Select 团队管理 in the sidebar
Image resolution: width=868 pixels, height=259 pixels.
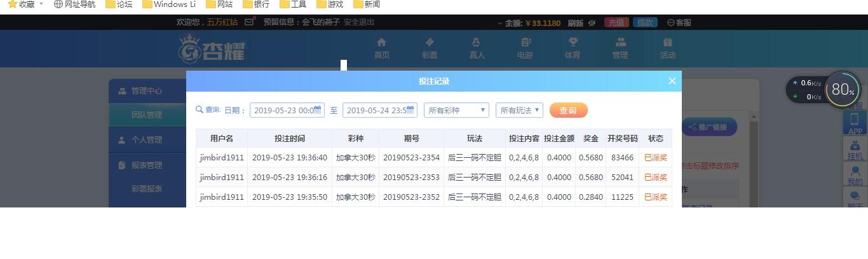(x=147, y=115)
